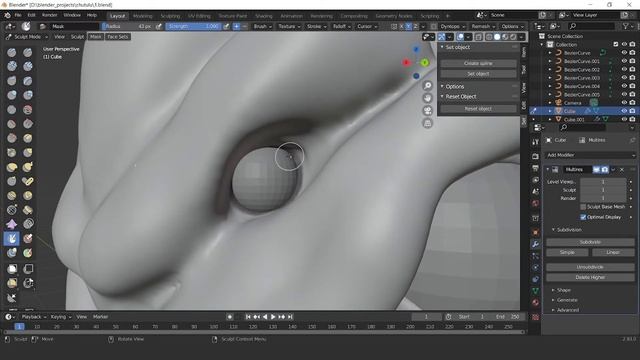Click the Delete Higher button

pyautogui.click(x=590, y=277)
